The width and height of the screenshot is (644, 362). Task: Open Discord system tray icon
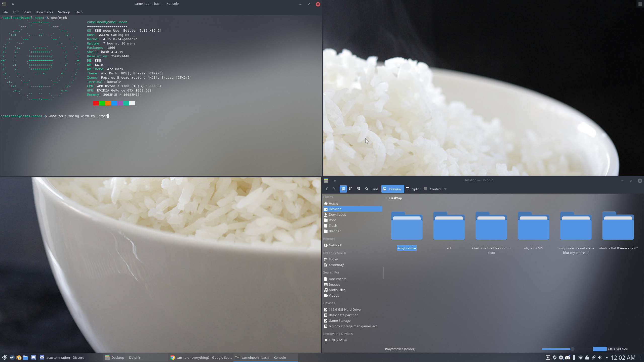point(567,357)
